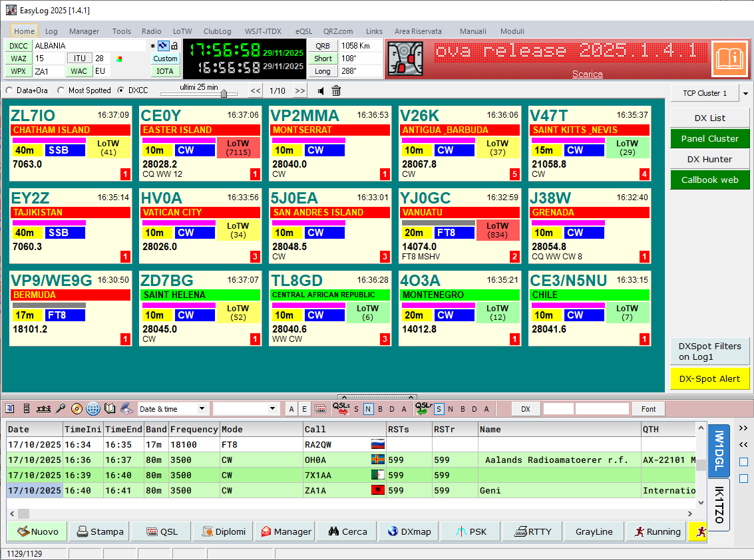Collapse side panel with << beside IW1DGL

(743, 445)
